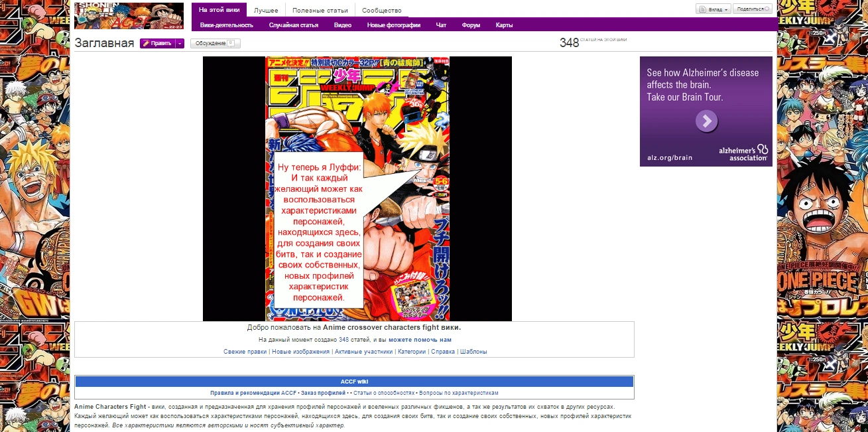Click the Заглавная page title
Viewport: 868px width, 432px height.
[105, 43]
